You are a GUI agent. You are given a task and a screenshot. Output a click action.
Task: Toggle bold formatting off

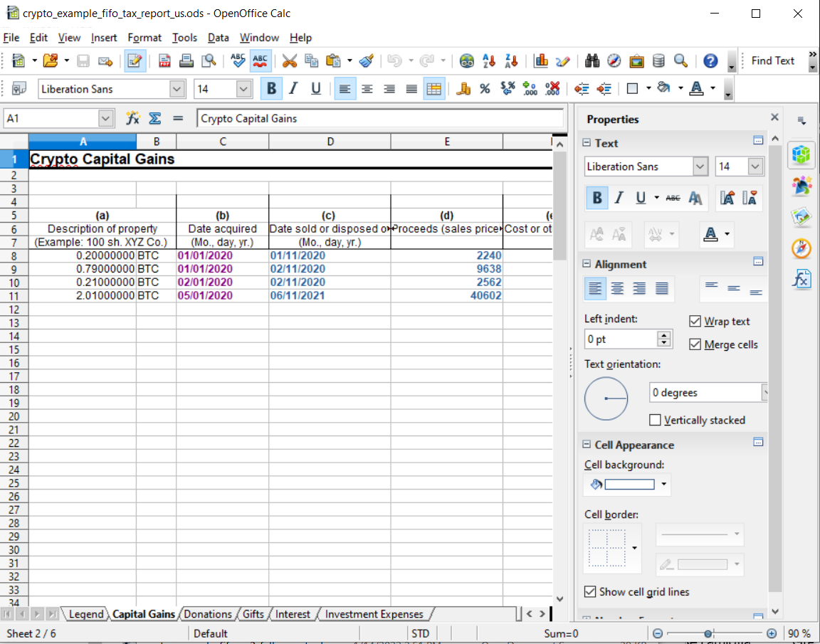click(270, 88)
